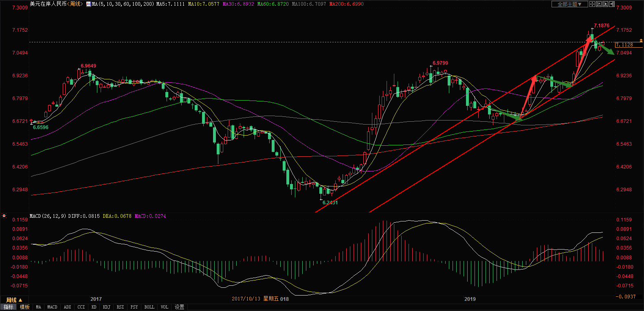Select the MACD indicator button
Image resolution: width=644 pixels, height=311 pixels.
tap(52, 307)
